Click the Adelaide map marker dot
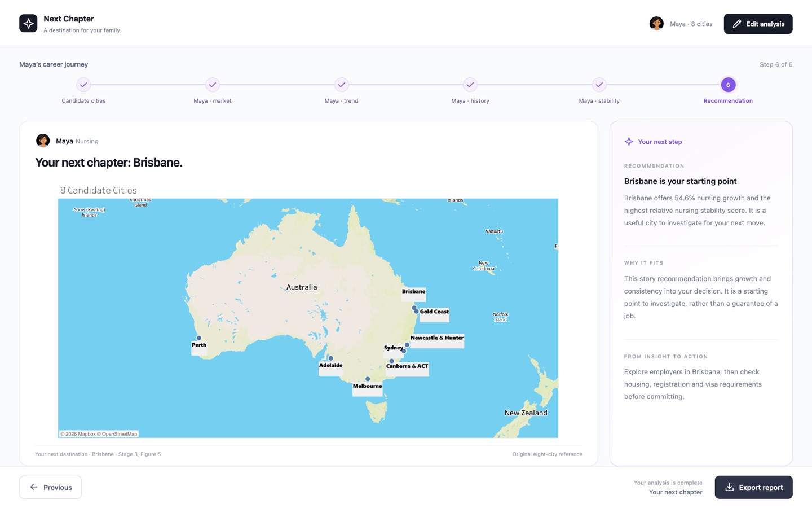Viewport: 812px width, 508px height. click(330, 358)
